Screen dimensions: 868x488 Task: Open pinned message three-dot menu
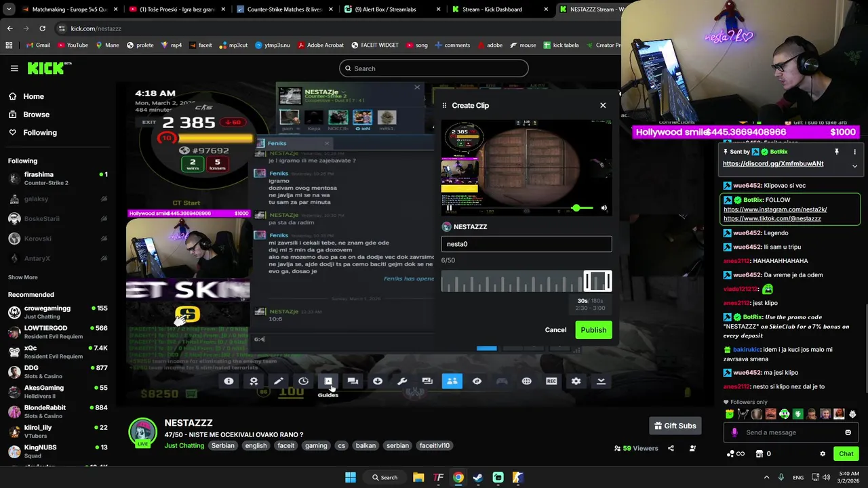point(854,152)
